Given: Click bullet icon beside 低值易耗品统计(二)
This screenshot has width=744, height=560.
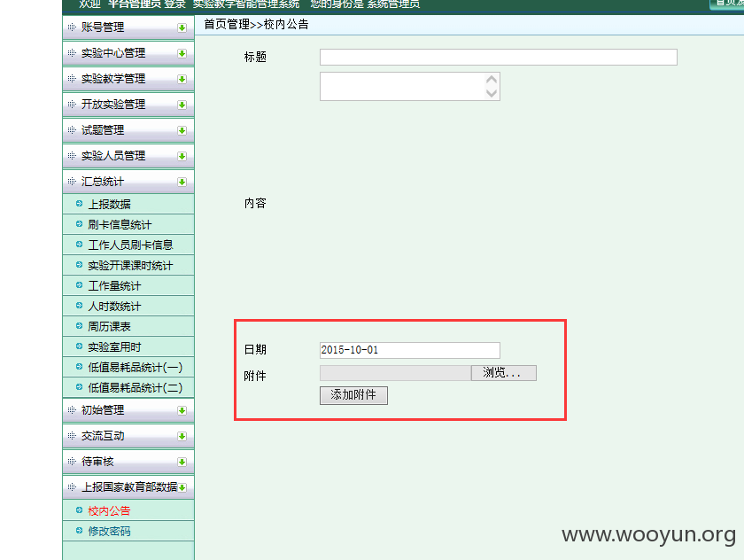Looking at the screenshot, I should click(x=79, y=387).
